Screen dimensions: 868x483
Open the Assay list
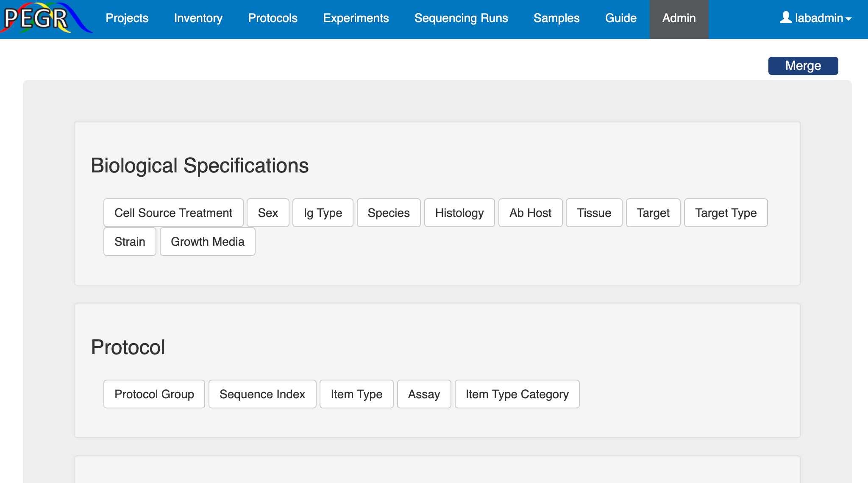point(424,394)
